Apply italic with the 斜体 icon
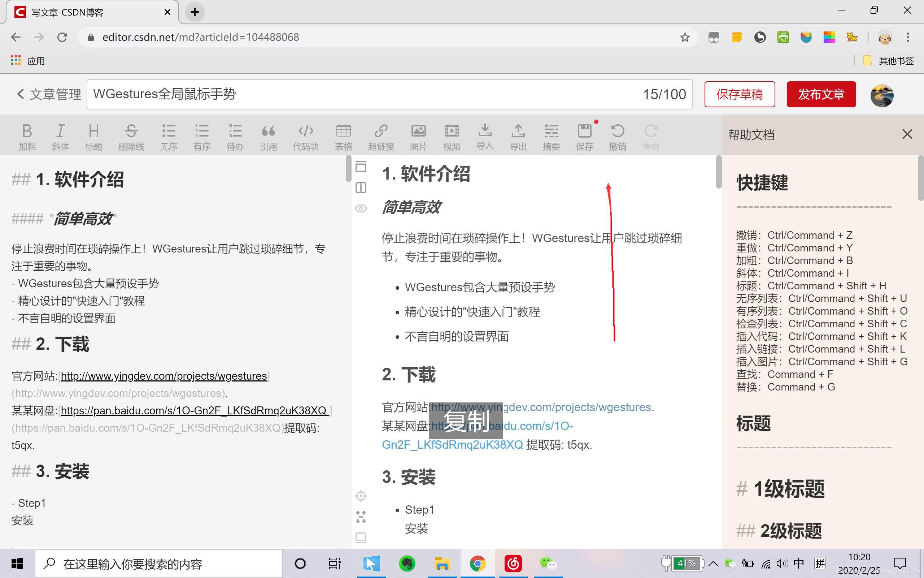This screenshot has height=578, width=924. tap(60, 137)
